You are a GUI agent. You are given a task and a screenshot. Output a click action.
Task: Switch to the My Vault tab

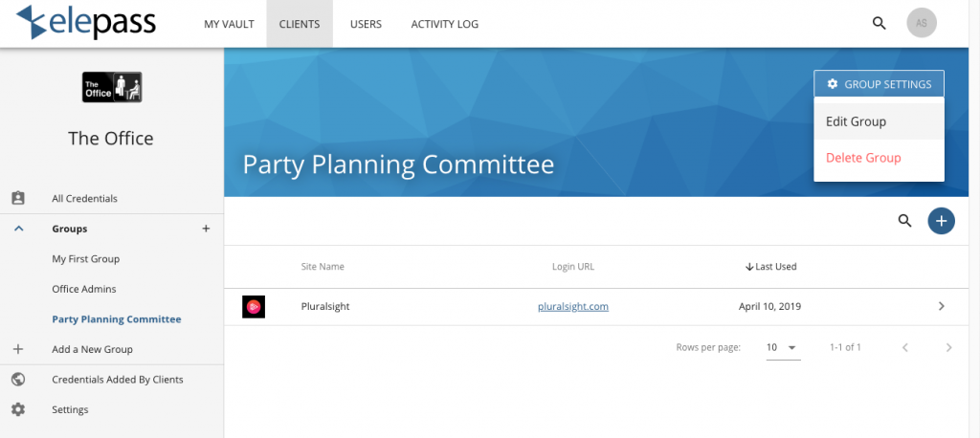coord(229,24)
